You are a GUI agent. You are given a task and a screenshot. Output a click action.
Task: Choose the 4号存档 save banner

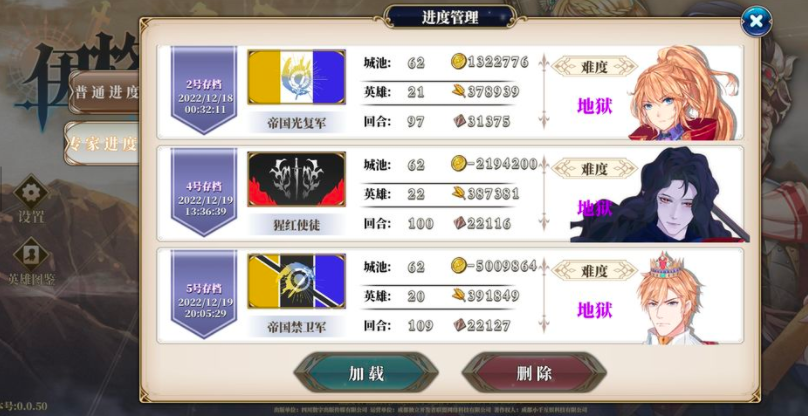pyautogui.click(x=204, y=192)
